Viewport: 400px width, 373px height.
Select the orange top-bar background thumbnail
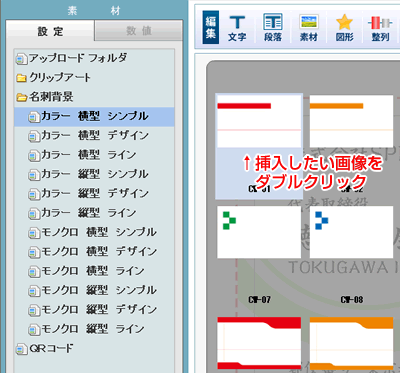coord(351,121)
